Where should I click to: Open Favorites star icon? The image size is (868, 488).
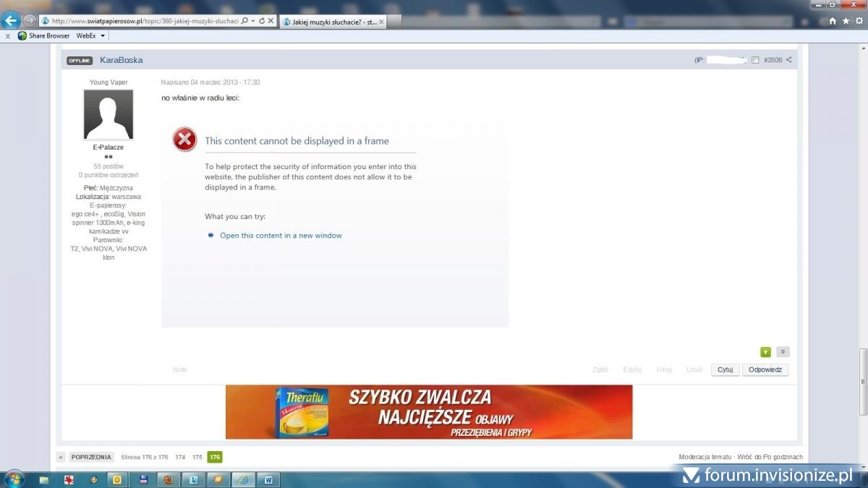pyautogui.click(x=846, y=21)
